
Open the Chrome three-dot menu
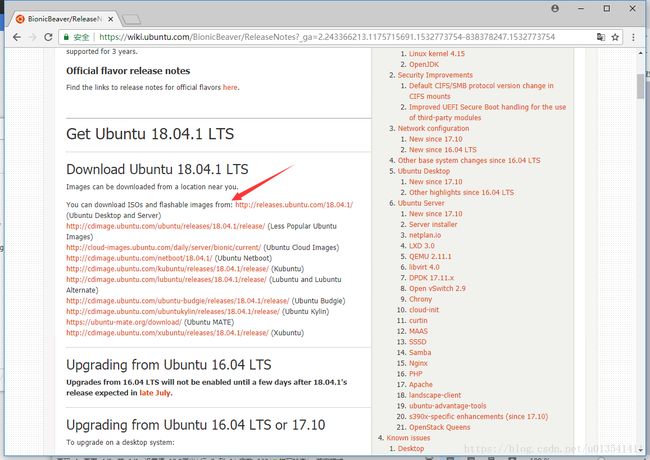point(633,37)
